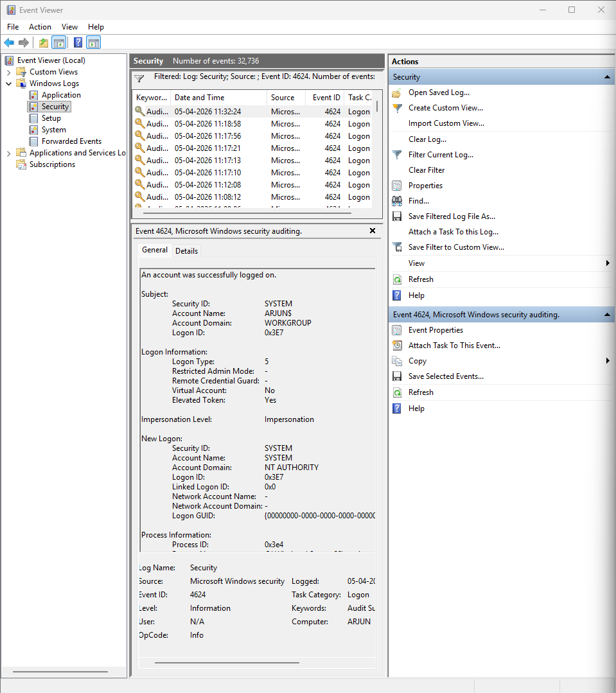Click the Save Filter to Custom View icon
Screen dimensions: 616x693
click(x=397, y=247)
